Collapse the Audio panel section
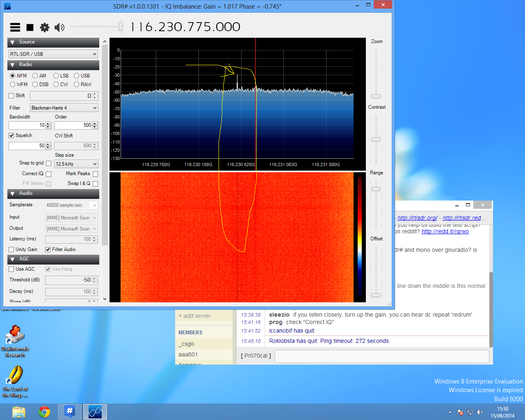525x420 pixels. [12, 194]
